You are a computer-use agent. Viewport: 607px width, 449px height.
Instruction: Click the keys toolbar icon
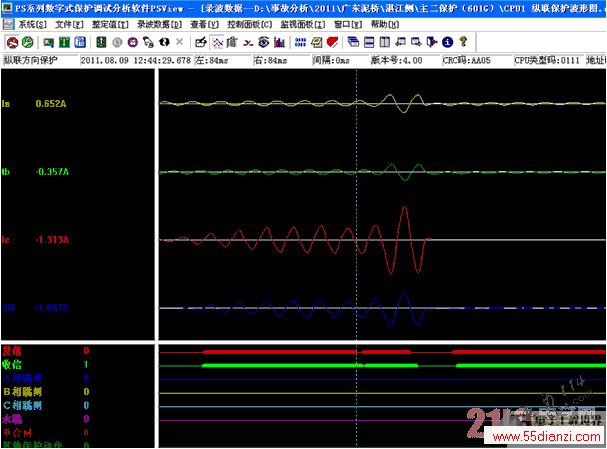pos(148,42)
